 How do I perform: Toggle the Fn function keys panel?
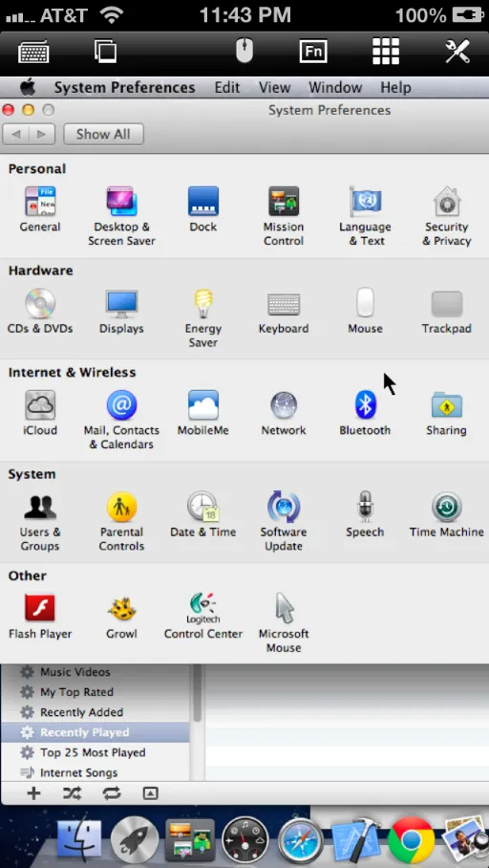313,52
